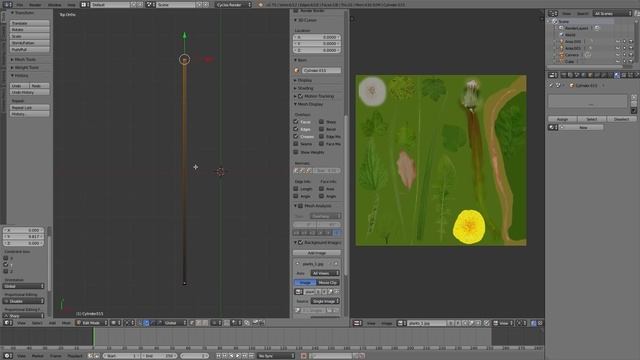640x360 pixels.
Task: Click the viewport shading mode icon
Action: pyautogui.click(x=116, y=323)
